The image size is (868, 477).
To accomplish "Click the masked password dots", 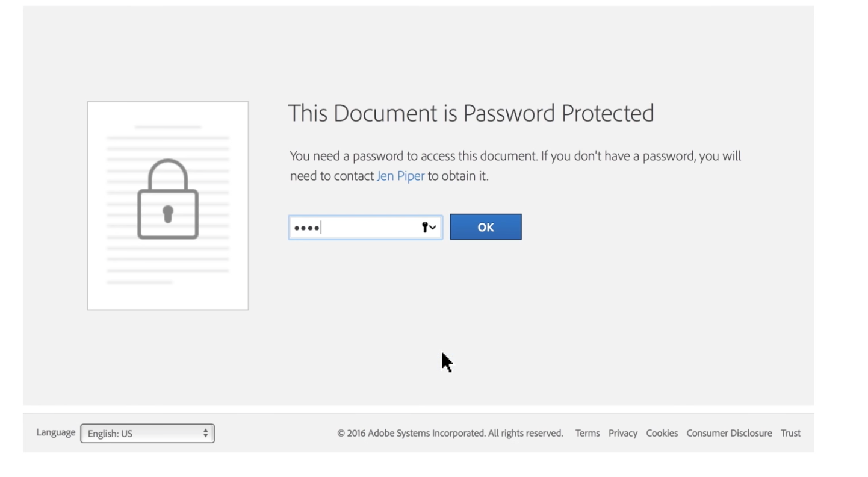I will click(x=306, y=228).
